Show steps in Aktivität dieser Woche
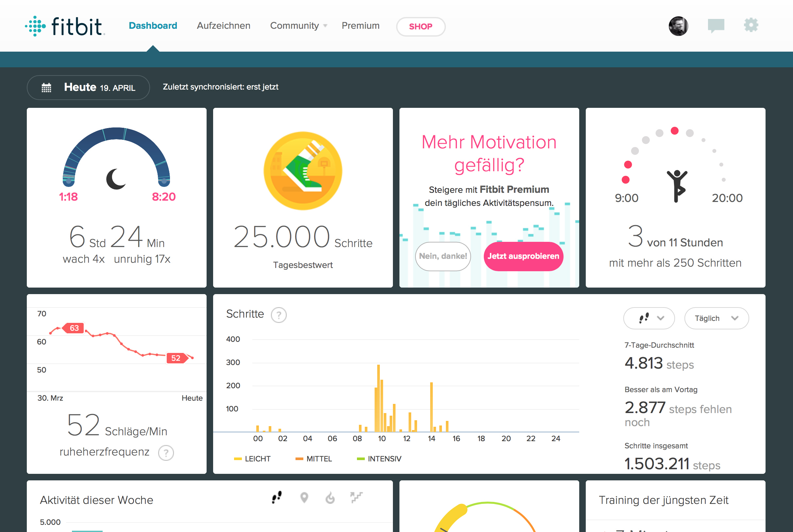This screenshot has width=793, height=532. (277, 497)
